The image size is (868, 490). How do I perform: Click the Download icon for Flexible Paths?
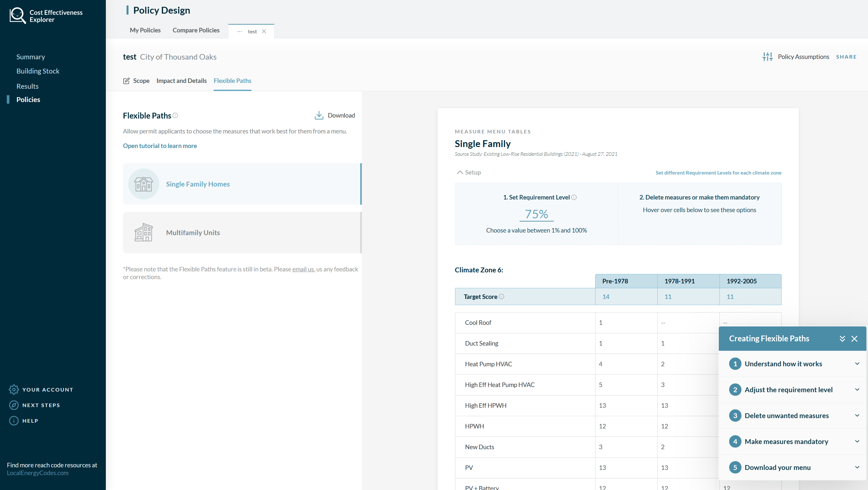[x=319, y=115]
